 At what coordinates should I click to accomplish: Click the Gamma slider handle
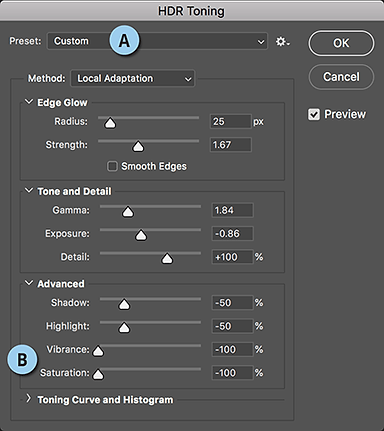click(x=128, y=212)
